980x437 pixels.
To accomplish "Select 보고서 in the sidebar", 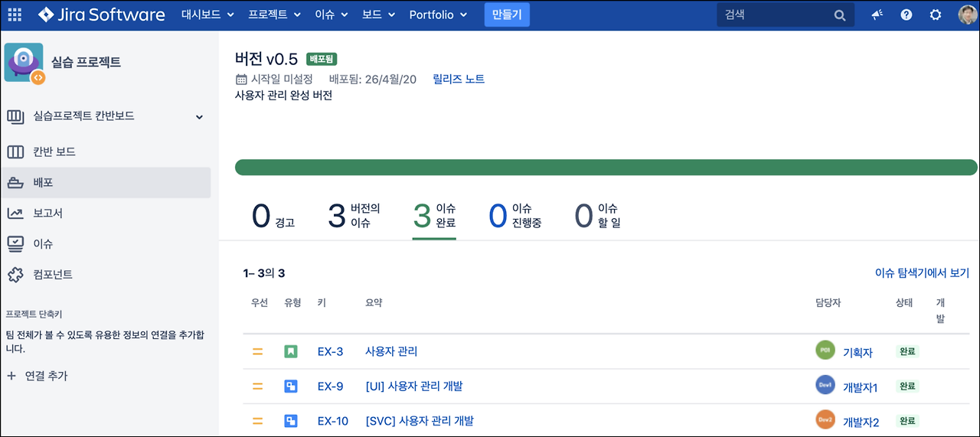I will [106, 213].
